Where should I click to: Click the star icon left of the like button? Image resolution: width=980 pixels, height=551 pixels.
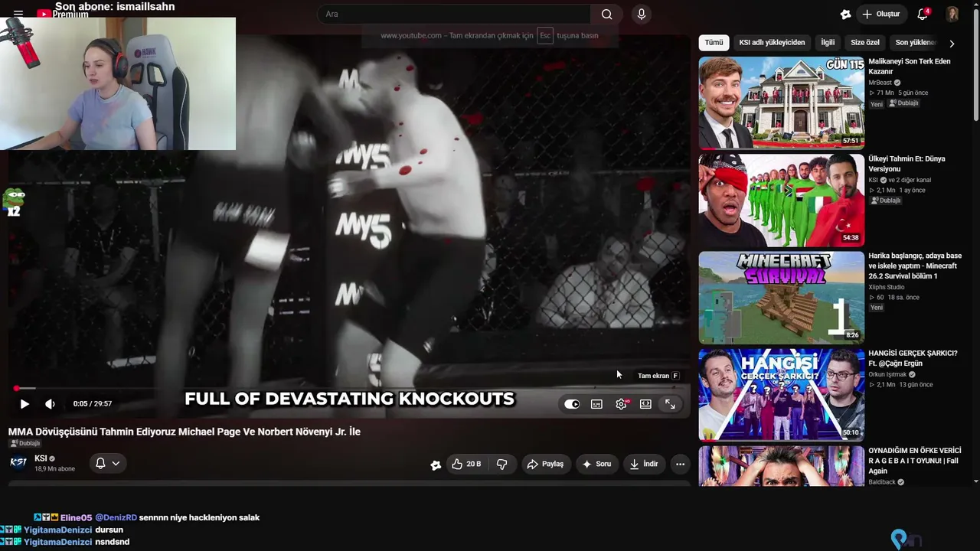click(436, 465)
